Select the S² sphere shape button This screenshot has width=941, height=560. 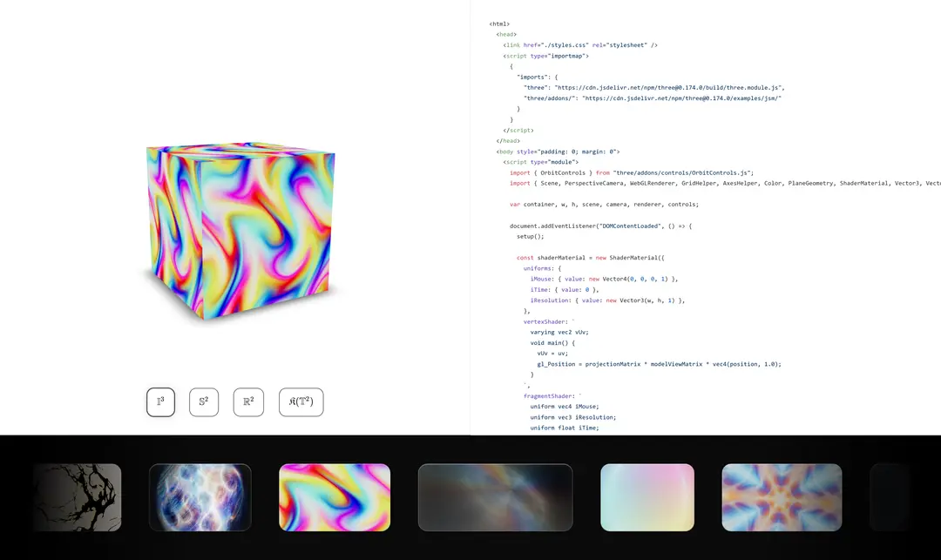204,401
